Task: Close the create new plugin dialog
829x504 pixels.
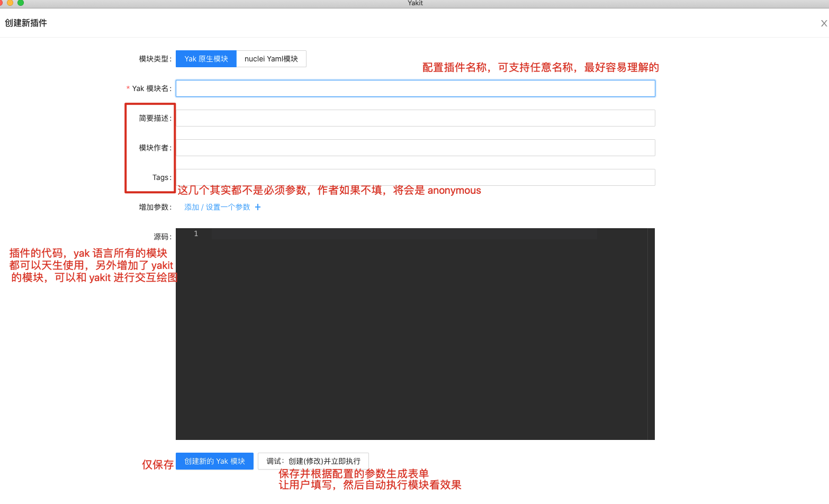Action: [824, 23]
